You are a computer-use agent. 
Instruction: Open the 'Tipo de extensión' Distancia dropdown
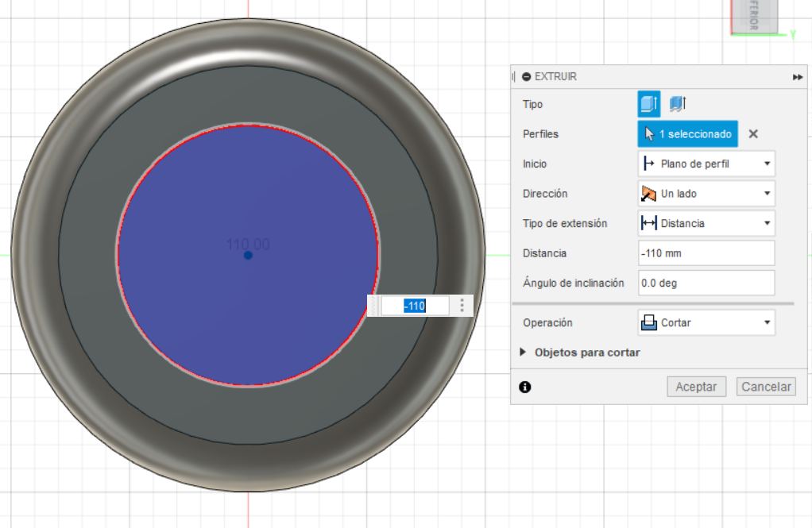[706, 224]
